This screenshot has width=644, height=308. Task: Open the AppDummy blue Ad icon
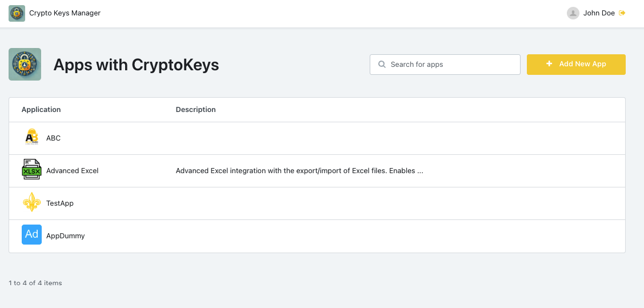pos(31,234)
